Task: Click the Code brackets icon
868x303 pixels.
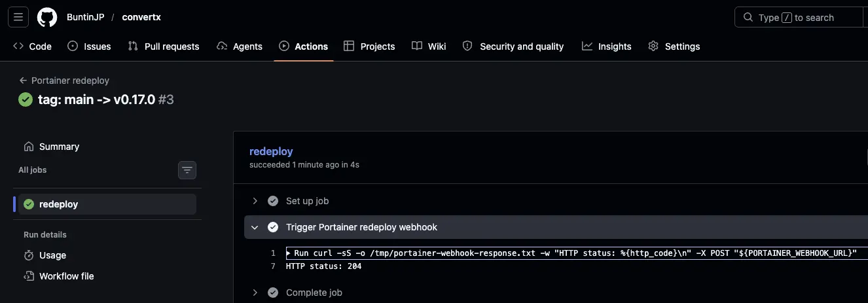Action: 19,46
